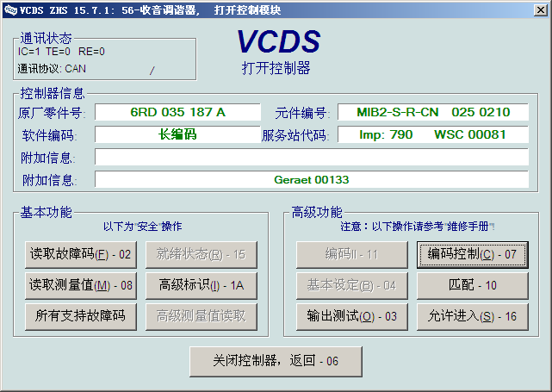
Task: Click the VCDS app icon in title bar
Action: [x=10, y=10]
